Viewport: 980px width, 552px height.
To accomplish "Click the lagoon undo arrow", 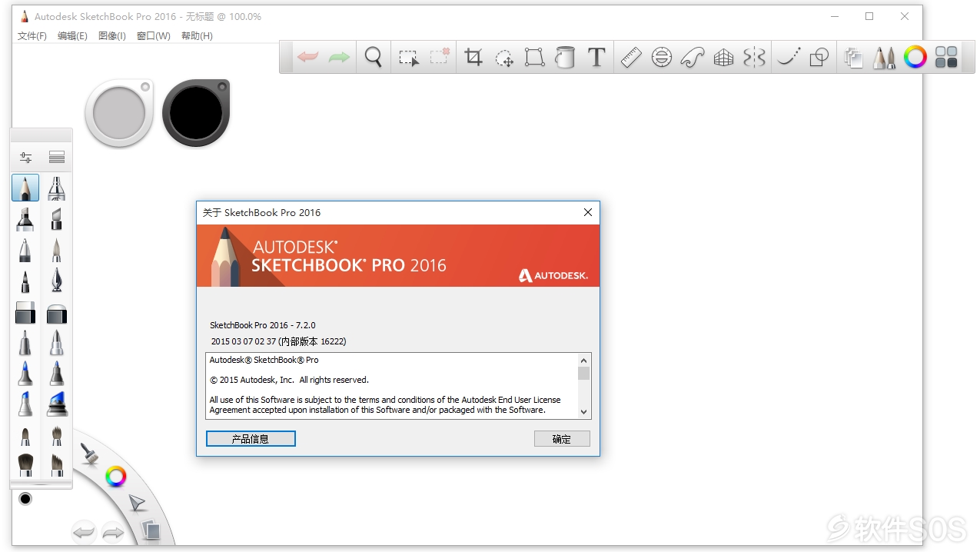I will pyautogui.click(x=83, y=532).
